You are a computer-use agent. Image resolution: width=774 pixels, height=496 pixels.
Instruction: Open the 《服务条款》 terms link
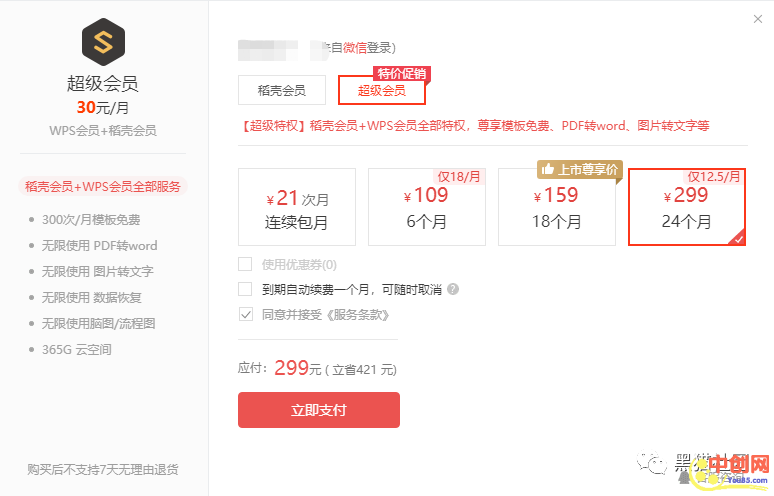click(355, 314)
